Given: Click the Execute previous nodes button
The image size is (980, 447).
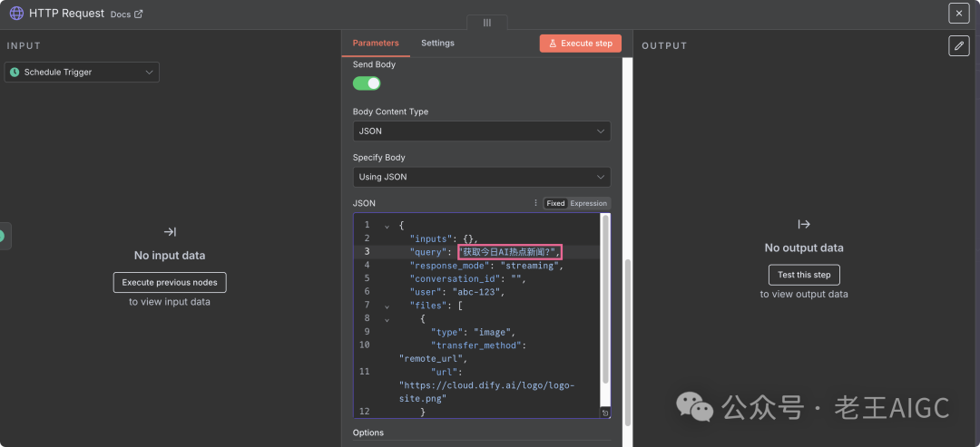Looking at the screenshot, I should point(170,282).
